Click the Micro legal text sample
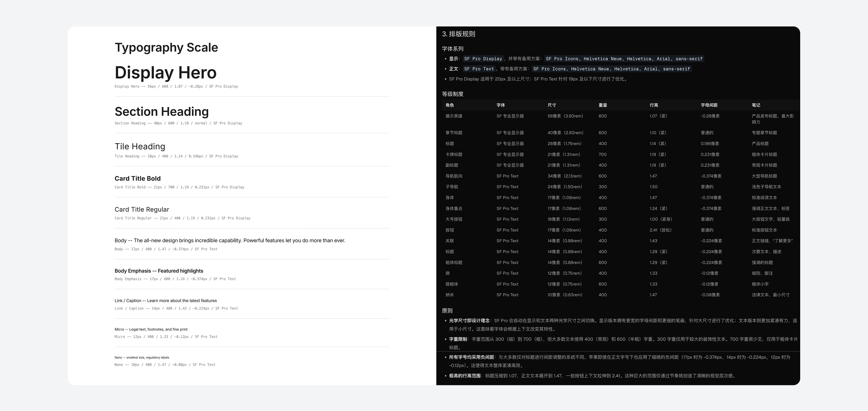The image size is (868, 411). click(151, 329)
